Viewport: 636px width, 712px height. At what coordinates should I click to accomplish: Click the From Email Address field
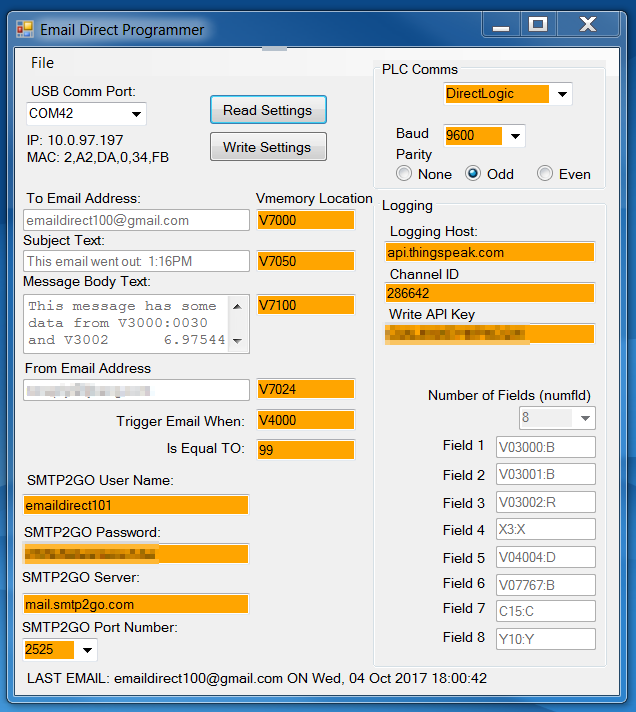pyautogui.click(x=136, y=390)
